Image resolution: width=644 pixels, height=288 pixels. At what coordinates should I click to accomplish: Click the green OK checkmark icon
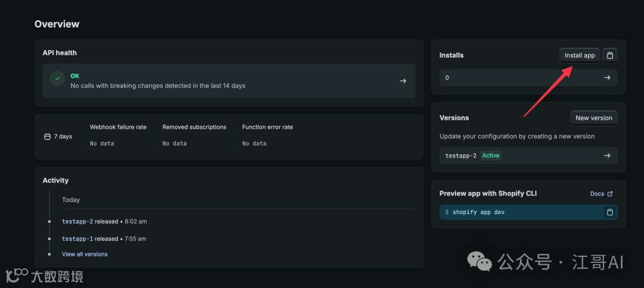[58, 80]
